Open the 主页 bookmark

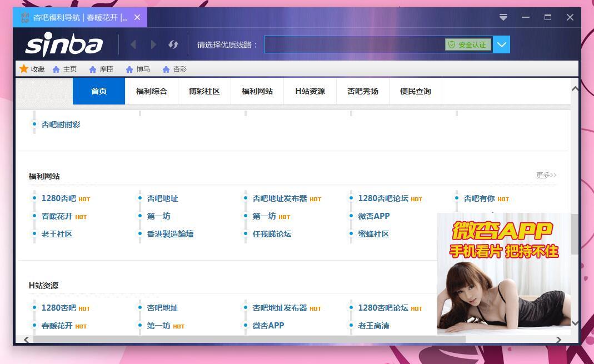point(65,69)
